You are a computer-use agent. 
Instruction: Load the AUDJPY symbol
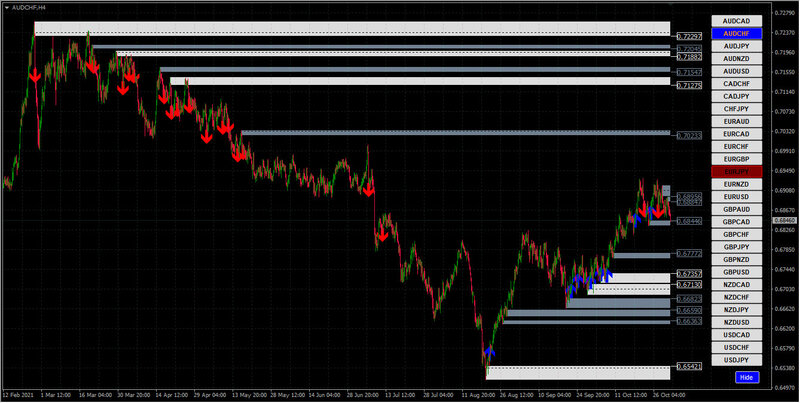click(x=737, y=46)
